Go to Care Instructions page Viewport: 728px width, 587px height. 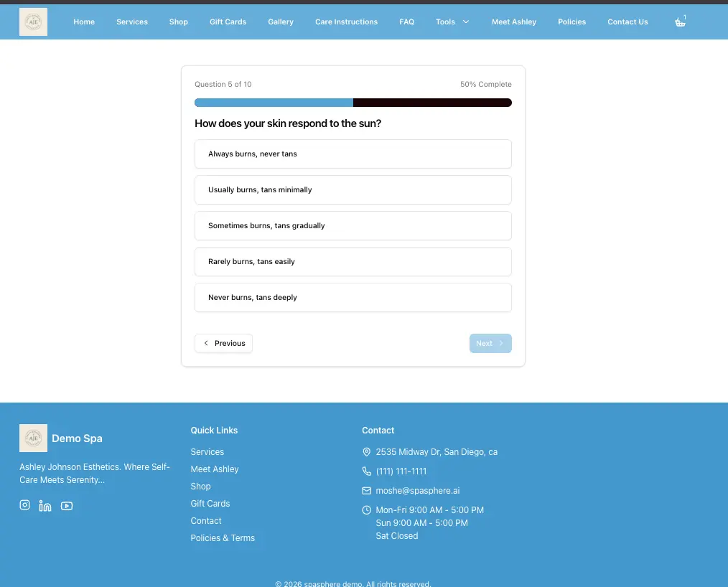click(346, 22)
